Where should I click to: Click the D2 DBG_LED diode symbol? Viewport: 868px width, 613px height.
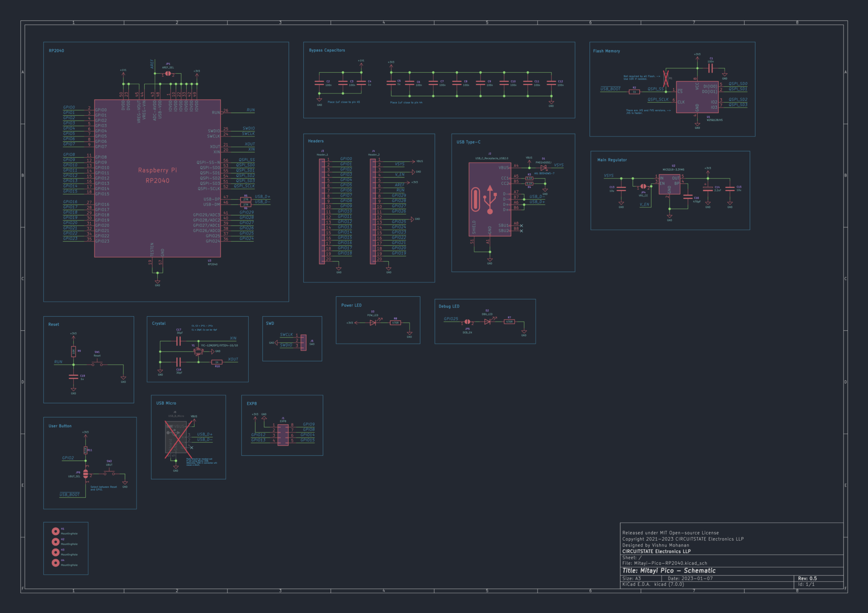487,322
